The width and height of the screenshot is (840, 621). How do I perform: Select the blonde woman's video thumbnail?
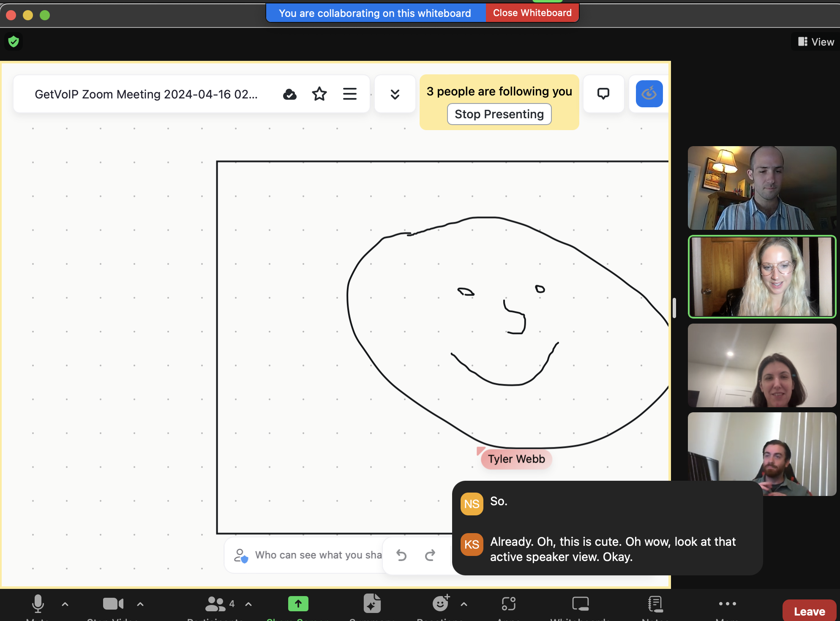(x=762, y=277)
